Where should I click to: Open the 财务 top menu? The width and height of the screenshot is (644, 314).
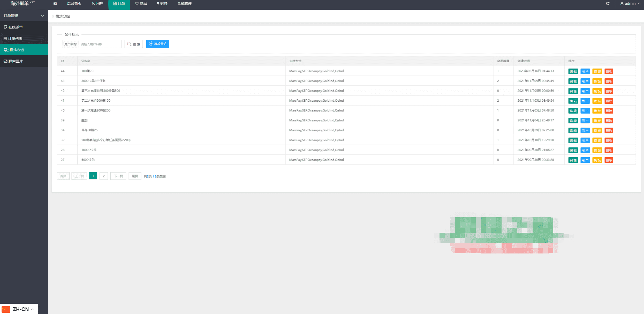(162, 4)
